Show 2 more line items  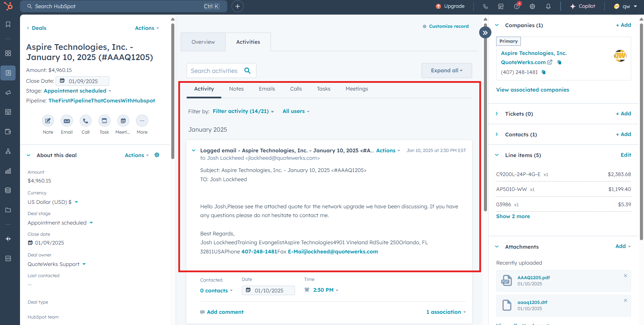coord(513,216)
